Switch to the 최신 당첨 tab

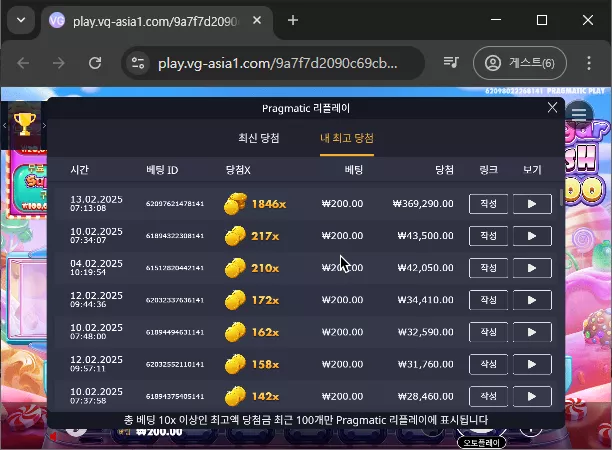pos(259,138)
